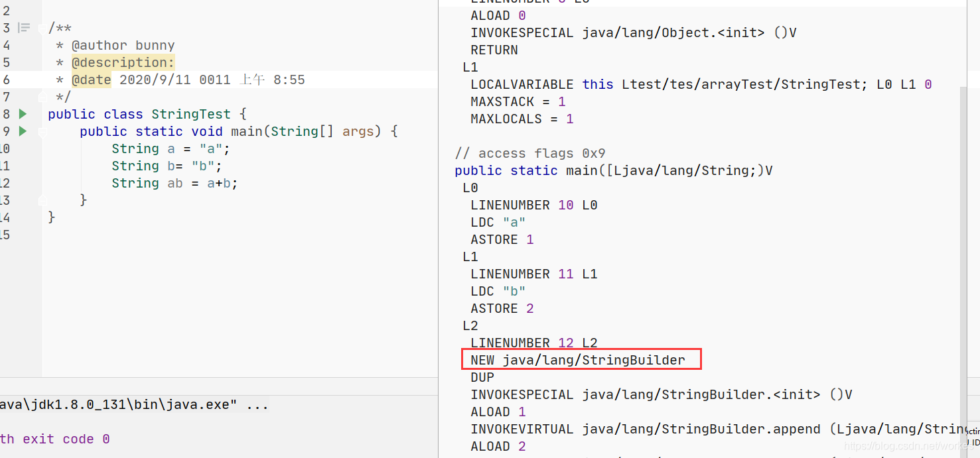Screen dimensions: 980x458
Task: Click the 'LINENUMBER 10 L0' line
Action: 534,205
